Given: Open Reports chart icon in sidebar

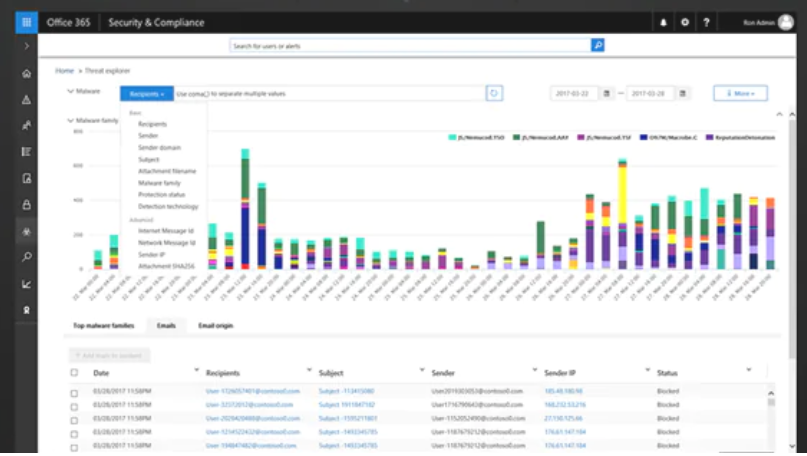Looking at the screenshot, I should [x=27, y=284].
